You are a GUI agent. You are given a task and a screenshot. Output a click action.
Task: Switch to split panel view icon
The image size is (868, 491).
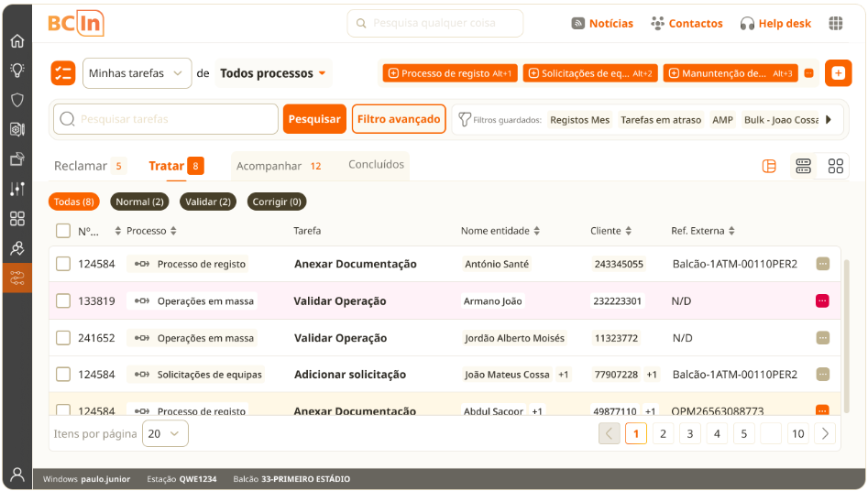tap(769, 166)
